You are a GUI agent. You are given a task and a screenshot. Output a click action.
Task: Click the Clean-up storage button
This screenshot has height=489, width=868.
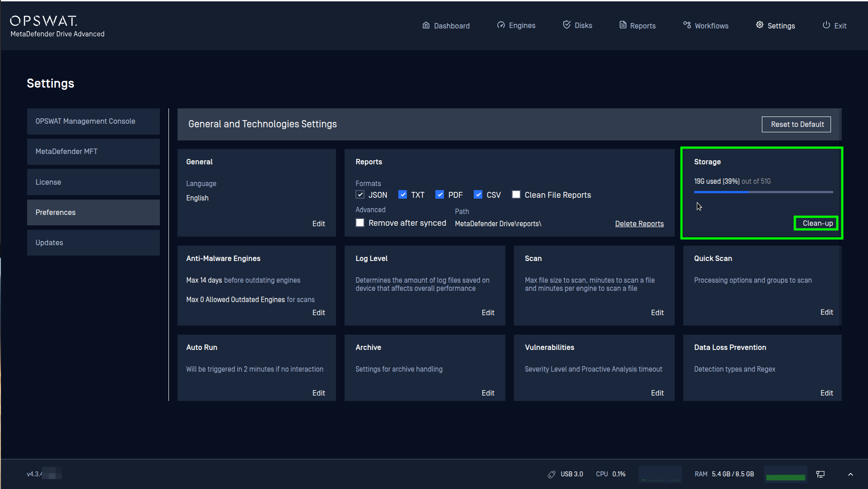click(x=817, y=223)
